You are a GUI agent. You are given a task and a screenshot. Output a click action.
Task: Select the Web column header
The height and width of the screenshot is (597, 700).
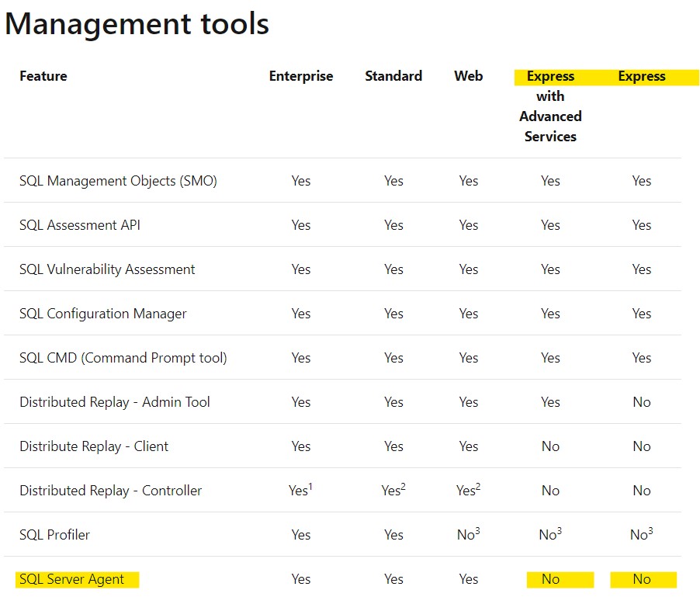point(468,76)
